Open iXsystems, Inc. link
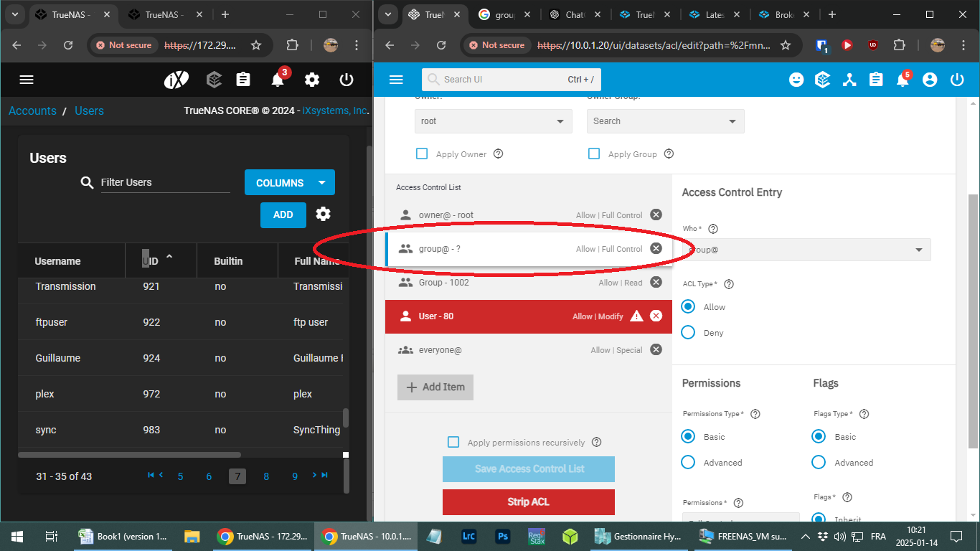The height and width of the screenshot is (551, 980). pos(336,110)
